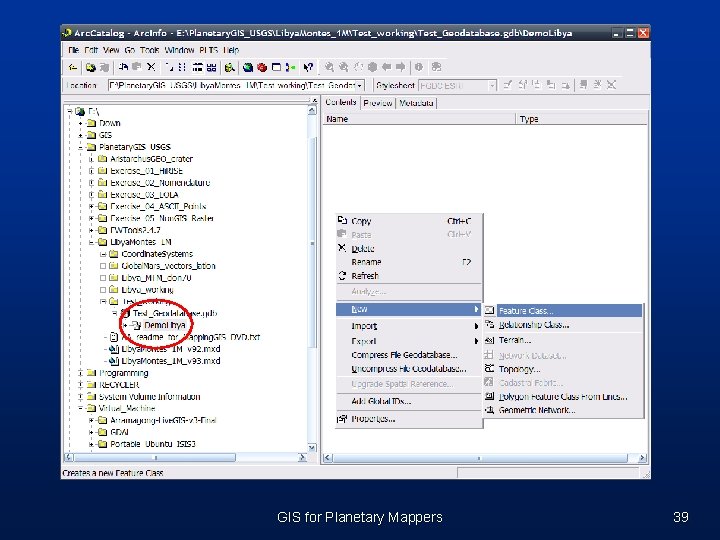
Task: Open the File menu
Action: tap(73, 50)
